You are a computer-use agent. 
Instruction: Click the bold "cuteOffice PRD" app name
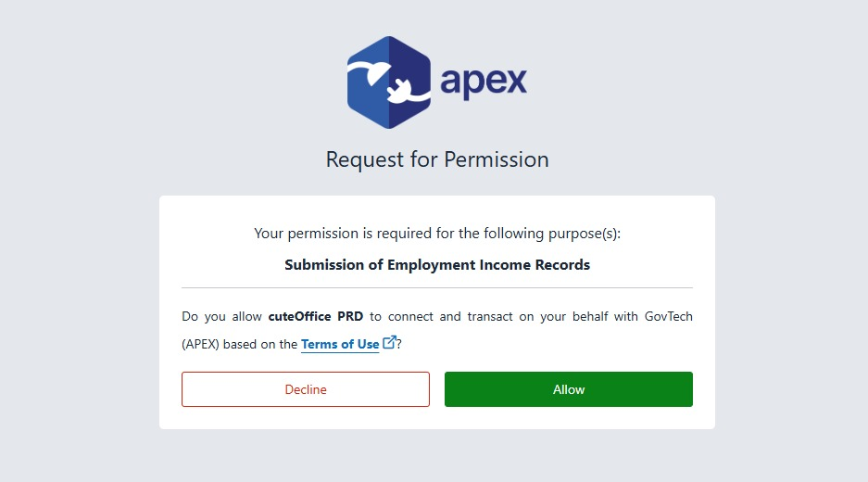click(x=316, y=316)
